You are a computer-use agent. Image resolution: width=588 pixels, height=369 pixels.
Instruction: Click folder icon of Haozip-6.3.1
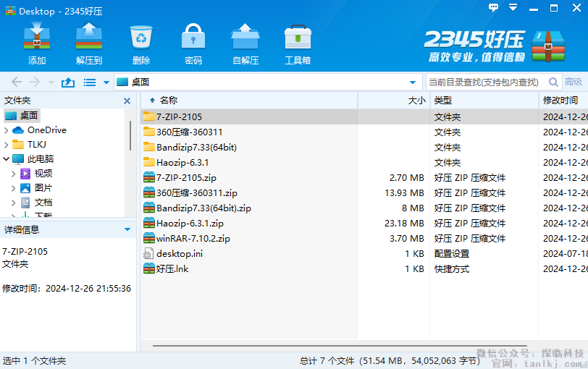click(x=149, y=162)
